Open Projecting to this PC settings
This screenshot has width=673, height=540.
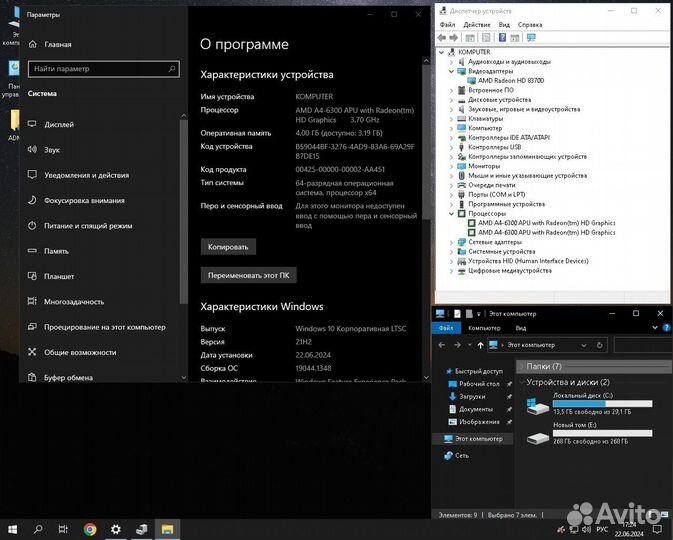[99, 327]
